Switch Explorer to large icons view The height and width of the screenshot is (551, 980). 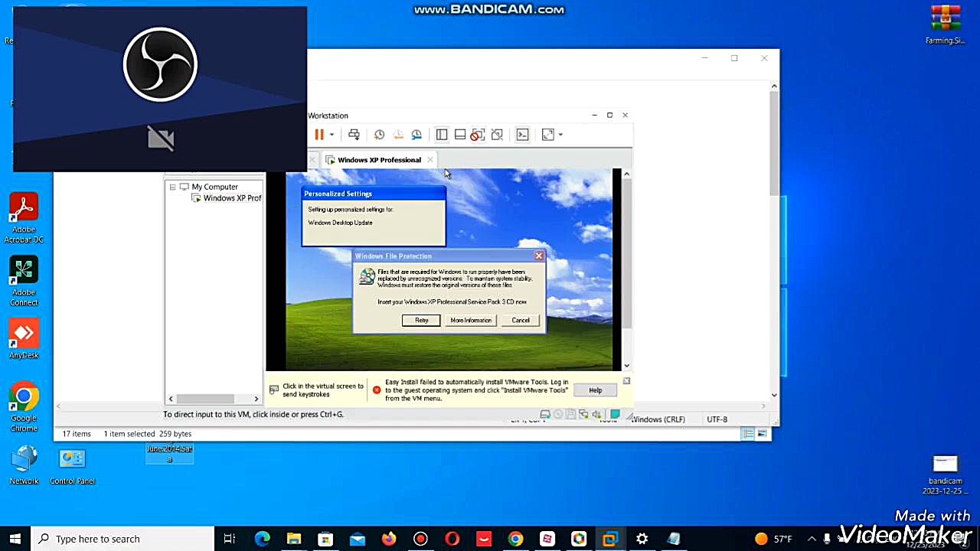(762, 434)
